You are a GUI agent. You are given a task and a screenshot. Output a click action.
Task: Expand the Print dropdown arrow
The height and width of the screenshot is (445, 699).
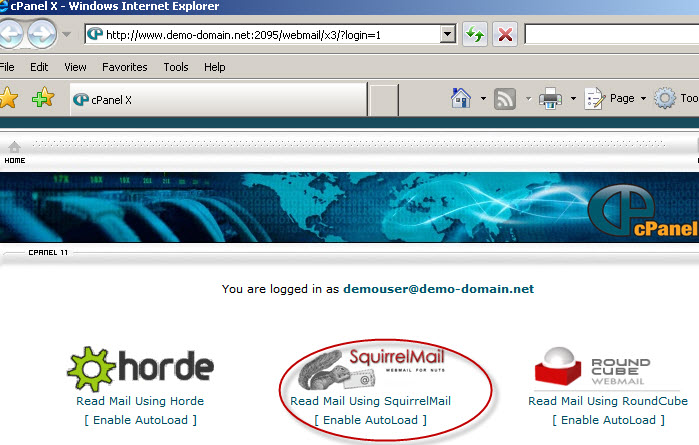(573, 99)
